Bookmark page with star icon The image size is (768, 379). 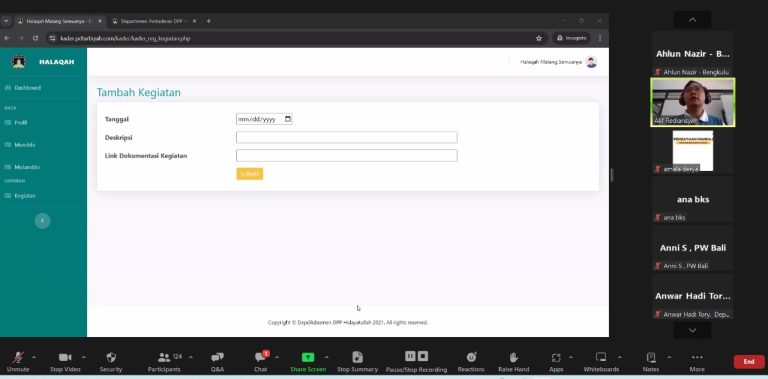(x=539, y=38)
